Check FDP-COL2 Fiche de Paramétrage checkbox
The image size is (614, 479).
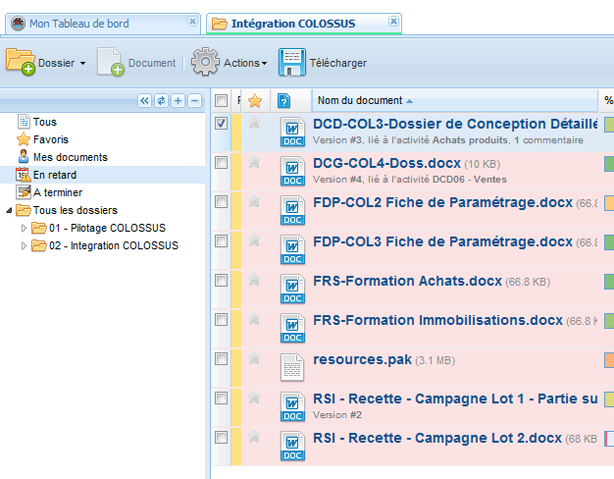221,202
